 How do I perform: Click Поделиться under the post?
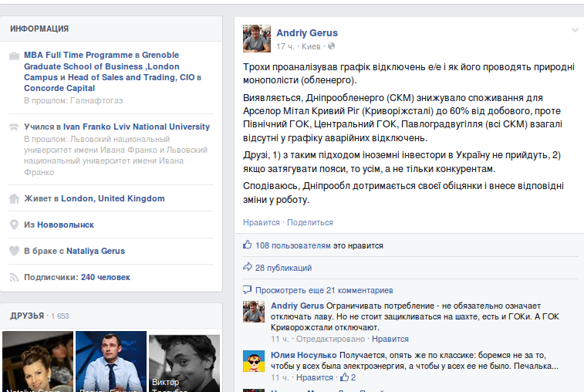pyautogui.click(x=310, y=222)
